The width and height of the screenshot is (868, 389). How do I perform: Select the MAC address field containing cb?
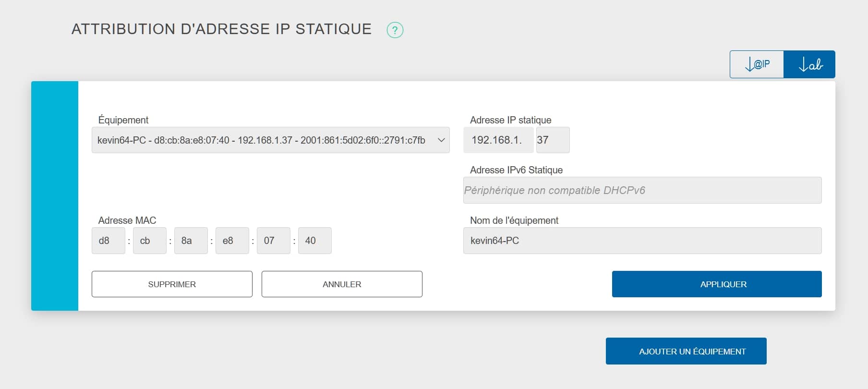click(x=150, y=241)
